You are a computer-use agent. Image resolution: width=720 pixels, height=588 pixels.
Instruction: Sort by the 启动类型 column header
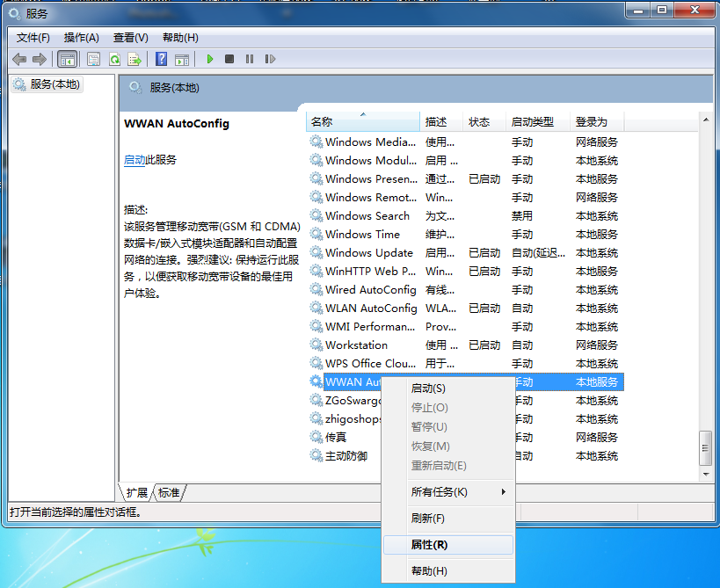[538, 121]
